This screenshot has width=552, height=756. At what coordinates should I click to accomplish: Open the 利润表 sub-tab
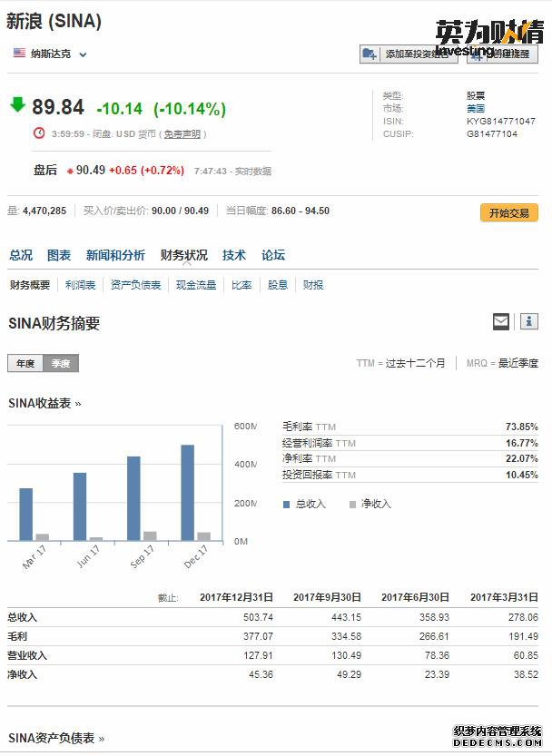click(80, 285)
